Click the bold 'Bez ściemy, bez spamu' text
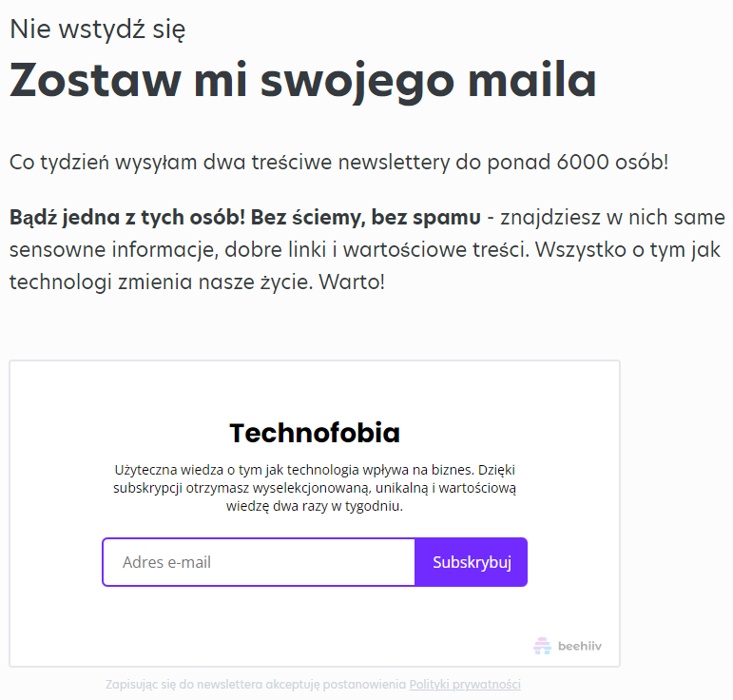This screenshot has height=700, width=733. point(366,218)
